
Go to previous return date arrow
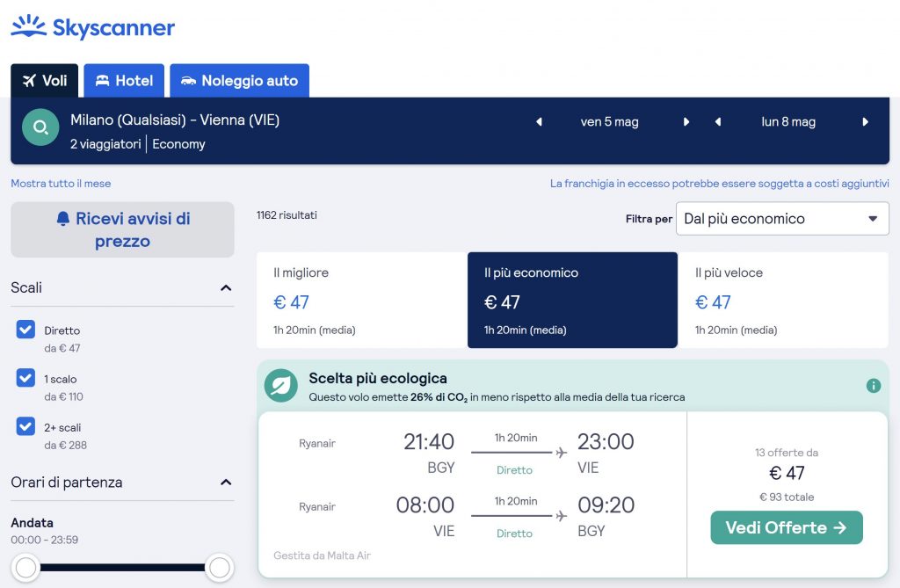click(718, 122)
